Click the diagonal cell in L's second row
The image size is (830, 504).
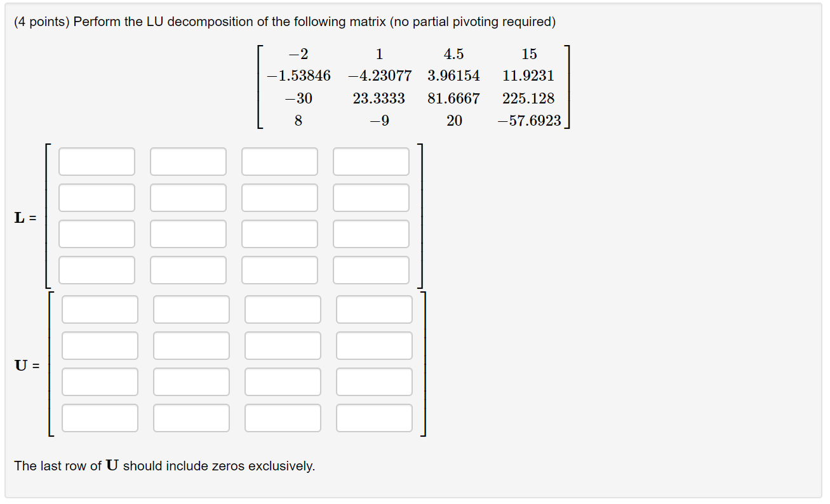click(188, 197)
